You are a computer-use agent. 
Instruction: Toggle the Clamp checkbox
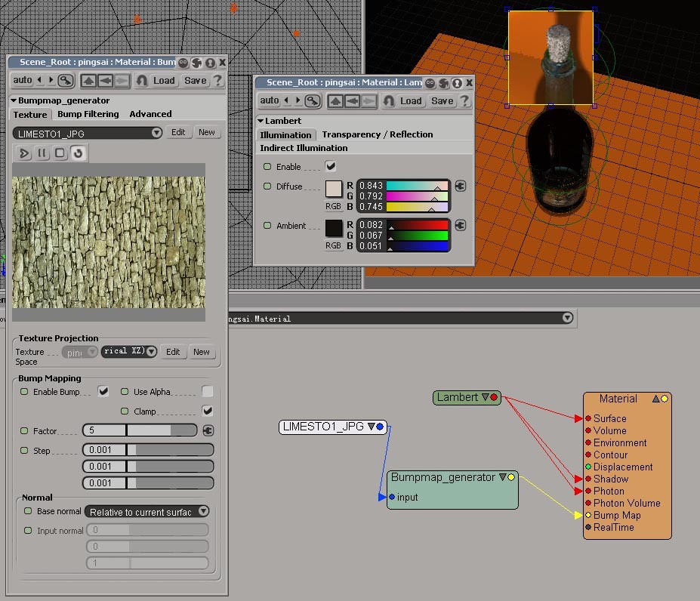[207, 411]
